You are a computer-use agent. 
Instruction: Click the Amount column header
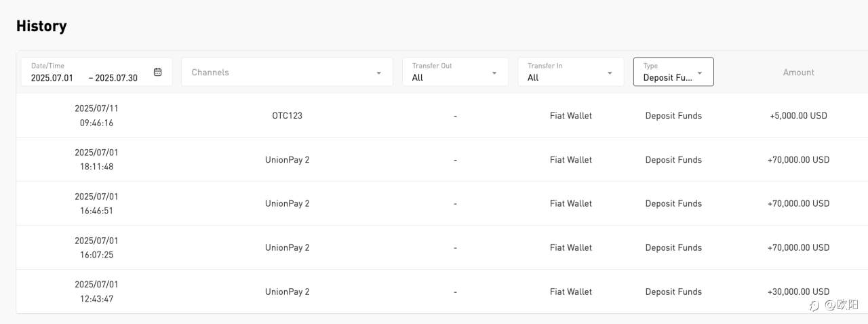point(798,73)
